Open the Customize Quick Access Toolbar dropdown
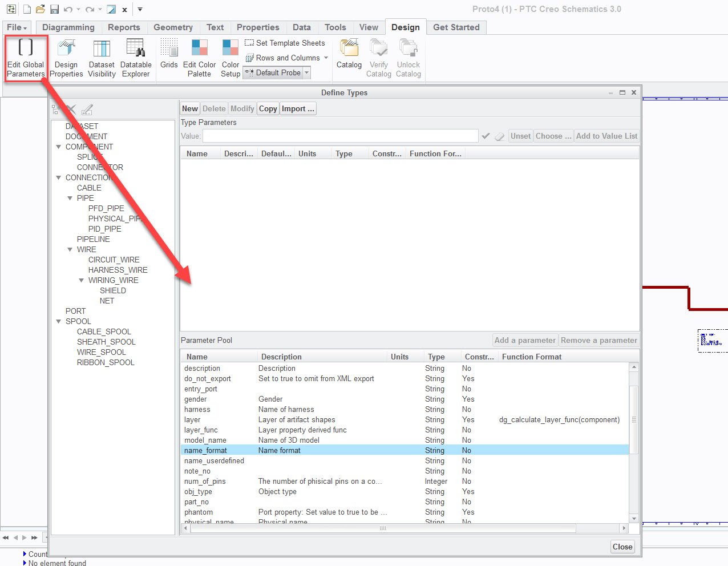Image resolution: width=728 pixels, height=566 pixels. coord(140,9)
